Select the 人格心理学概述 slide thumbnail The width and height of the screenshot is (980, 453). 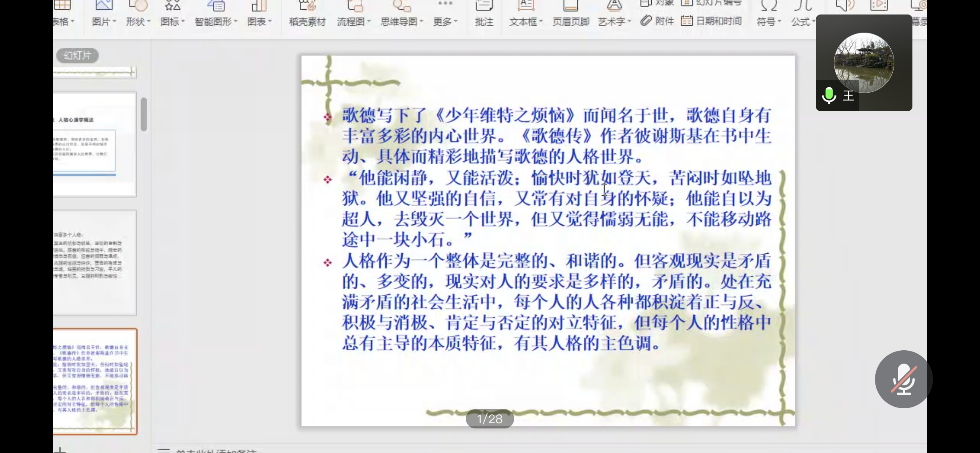(95, 144)
